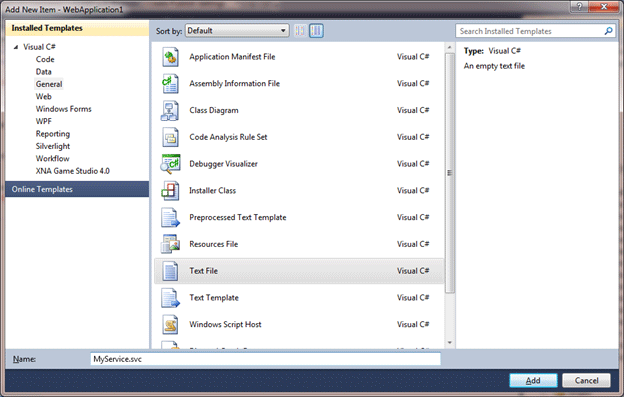
Task: Select the Application Manifest File label
Action: (232, 57)
